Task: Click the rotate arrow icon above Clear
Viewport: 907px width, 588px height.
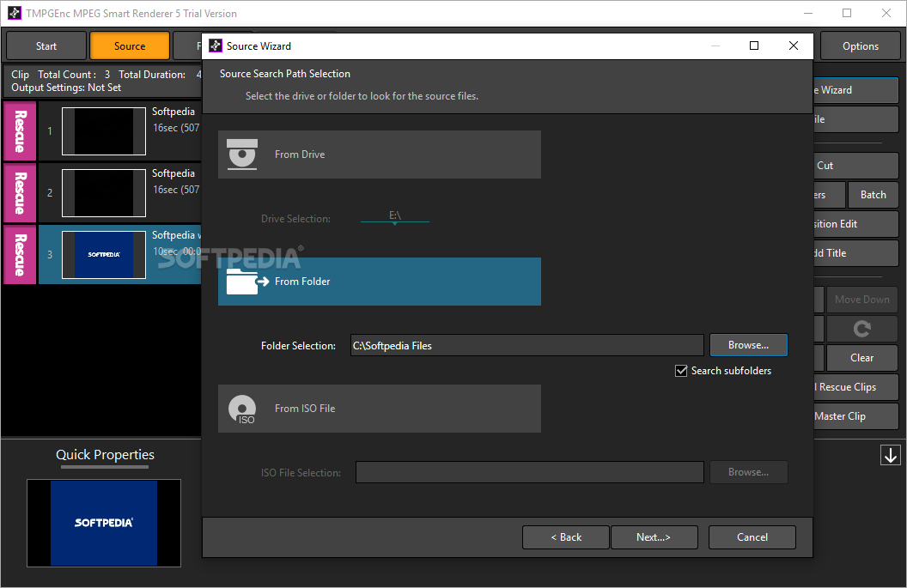Action: tap(861, 329)
